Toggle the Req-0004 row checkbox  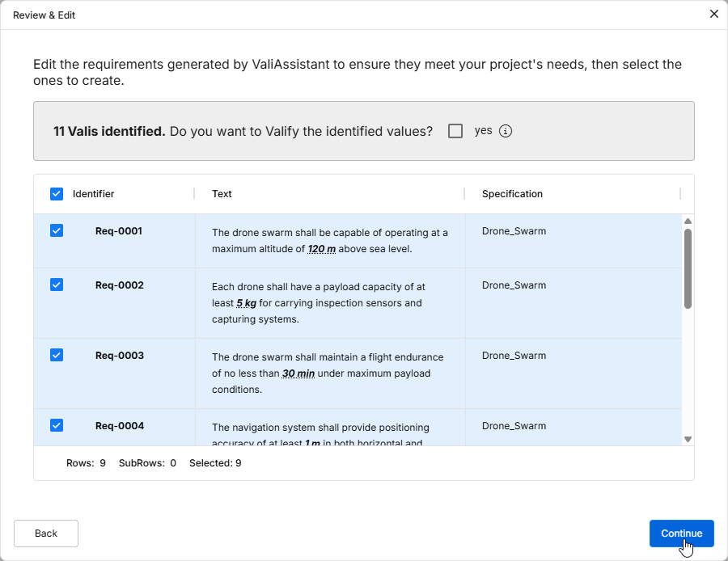57,425
